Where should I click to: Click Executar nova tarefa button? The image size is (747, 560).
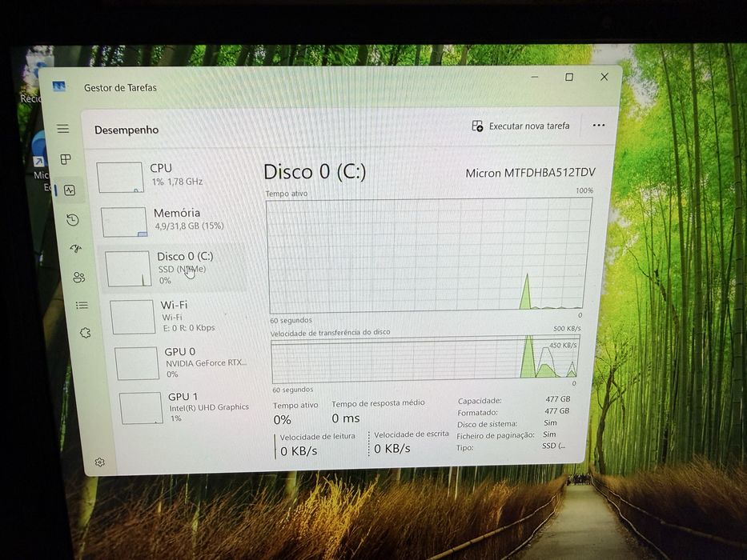[520, 126]
